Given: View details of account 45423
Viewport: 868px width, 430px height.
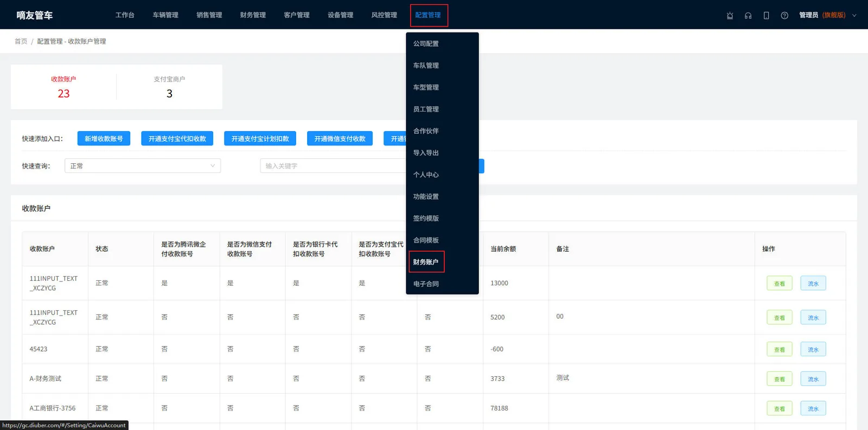Looking at the screenshot, I should 780,349.
